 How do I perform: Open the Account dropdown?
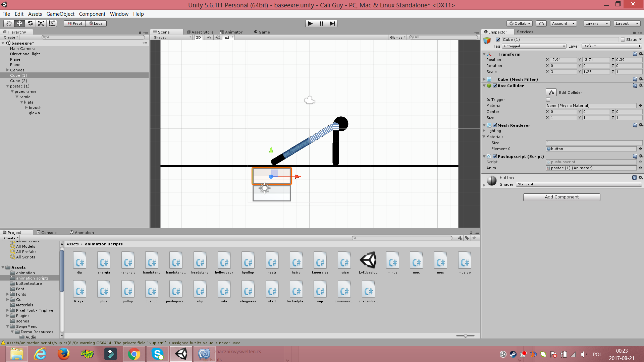coord(563,23)
